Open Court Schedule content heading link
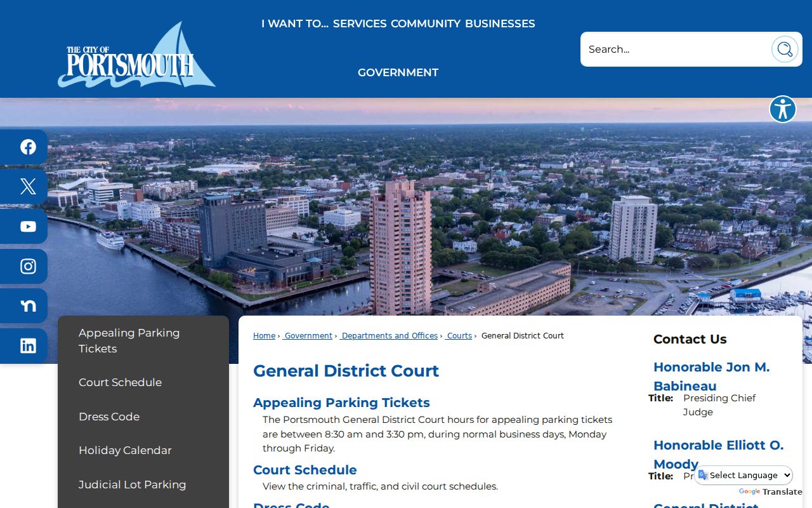The width and height of the screenshot is (812, 508). (x=305, y=470)
